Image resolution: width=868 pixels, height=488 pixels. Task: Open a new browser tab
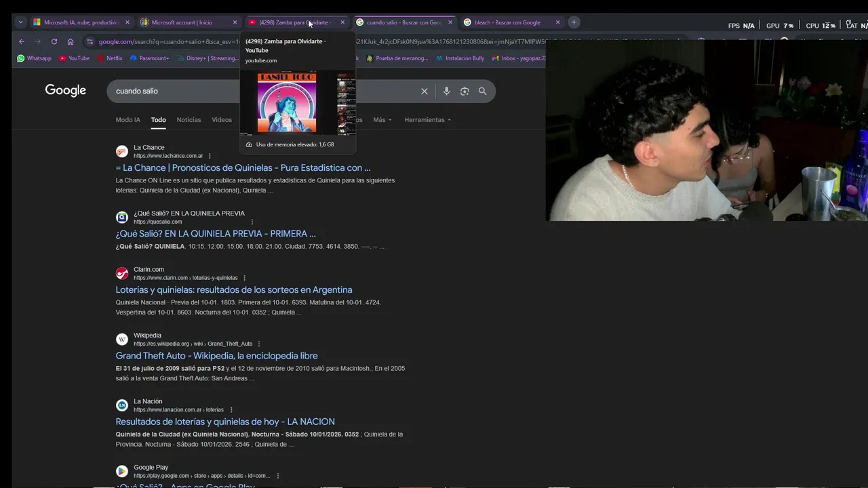[x=574, y=22]
